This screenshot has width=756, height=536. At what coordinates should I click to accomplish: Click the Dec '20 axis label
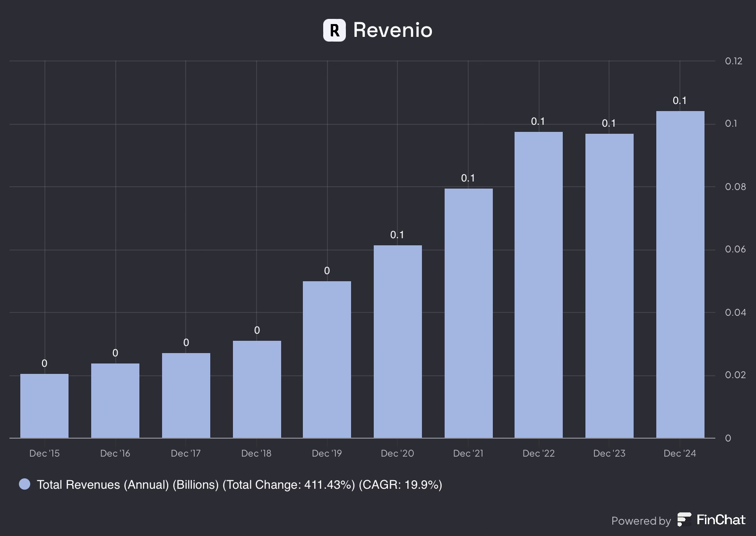pyautogui.click(x=397, y=453)
